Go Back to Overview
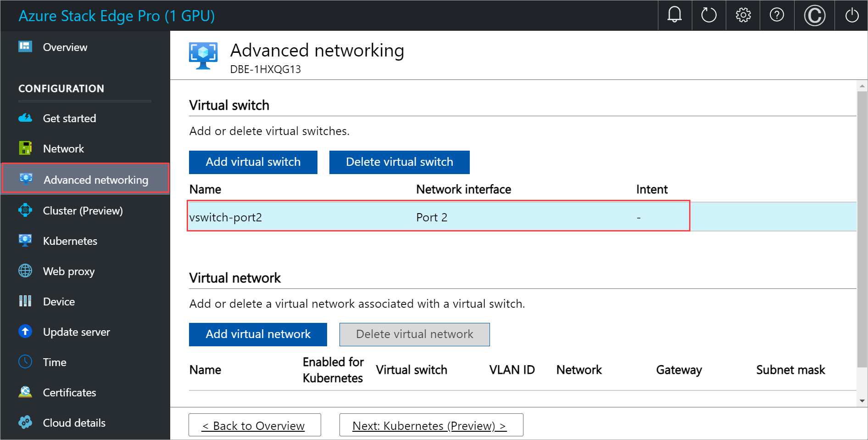This screenshot has width=868, height=440. click(254, 425)
